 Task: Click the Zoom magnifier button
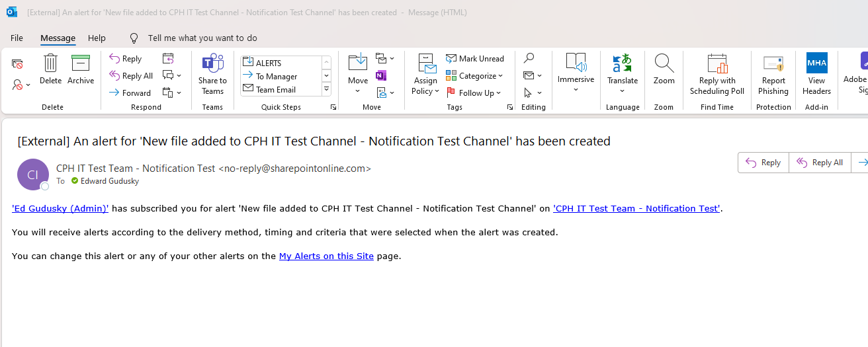664,70
